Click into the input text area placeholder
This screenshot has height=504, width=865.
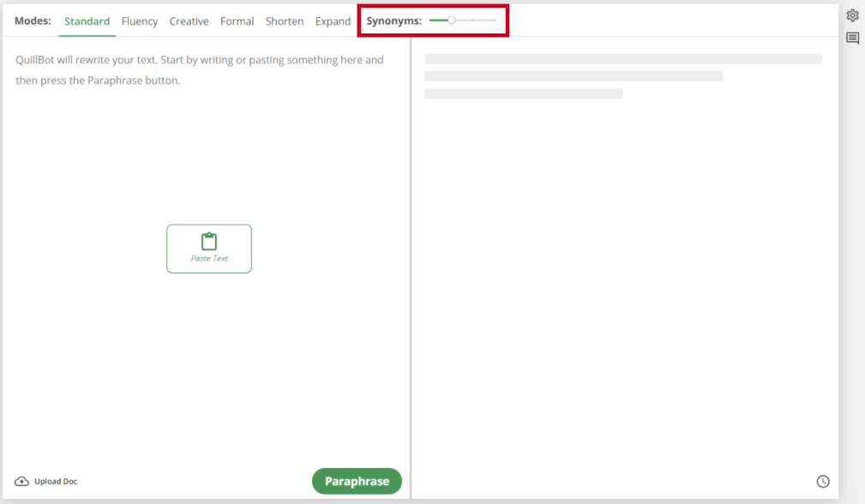point(200,70)
